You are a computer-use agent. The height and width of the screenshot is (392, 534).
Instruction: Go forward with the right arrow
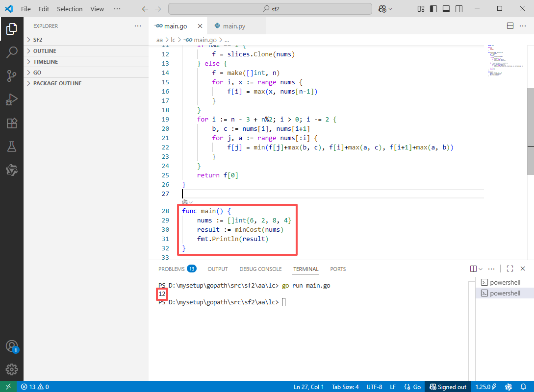click(x=158, y=9)
